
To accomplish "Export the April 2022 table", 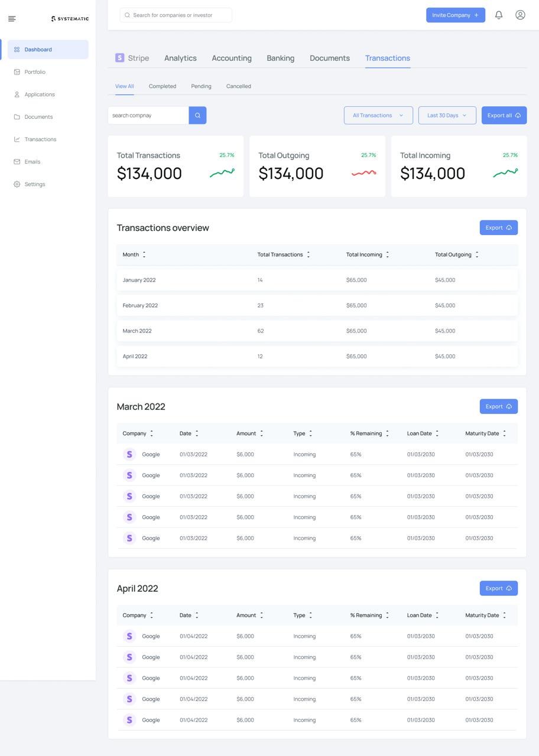I will click(499, 588).
